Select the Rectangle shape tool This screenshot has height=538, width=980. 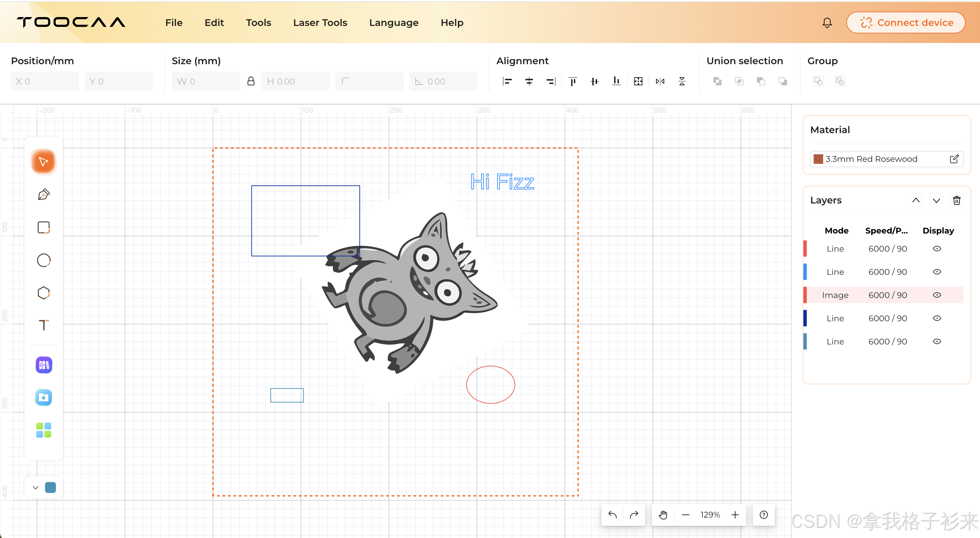coord(43,227)
